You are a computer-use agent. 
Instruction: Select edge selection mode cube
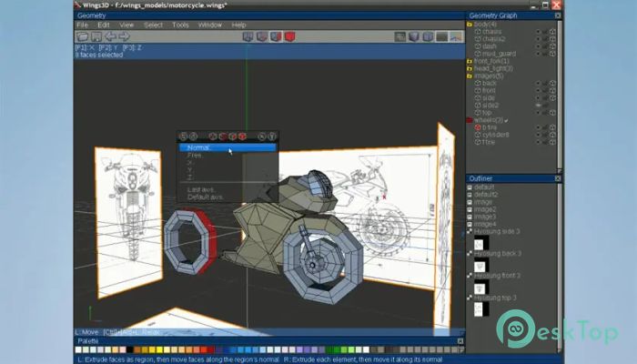point(262,36)
